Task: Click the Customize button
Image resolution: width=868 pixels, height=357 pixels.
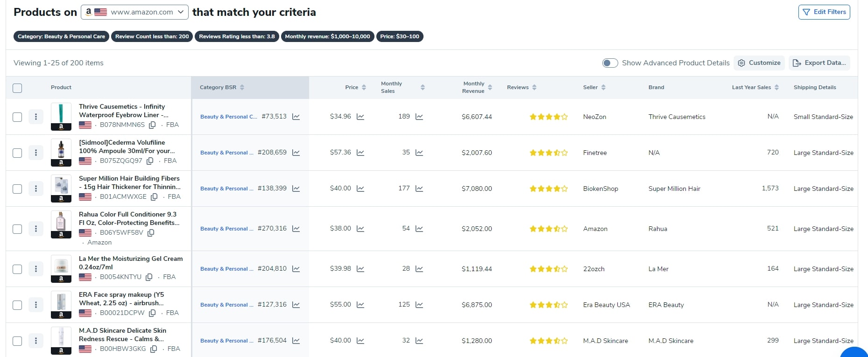Action: [759, 63]
